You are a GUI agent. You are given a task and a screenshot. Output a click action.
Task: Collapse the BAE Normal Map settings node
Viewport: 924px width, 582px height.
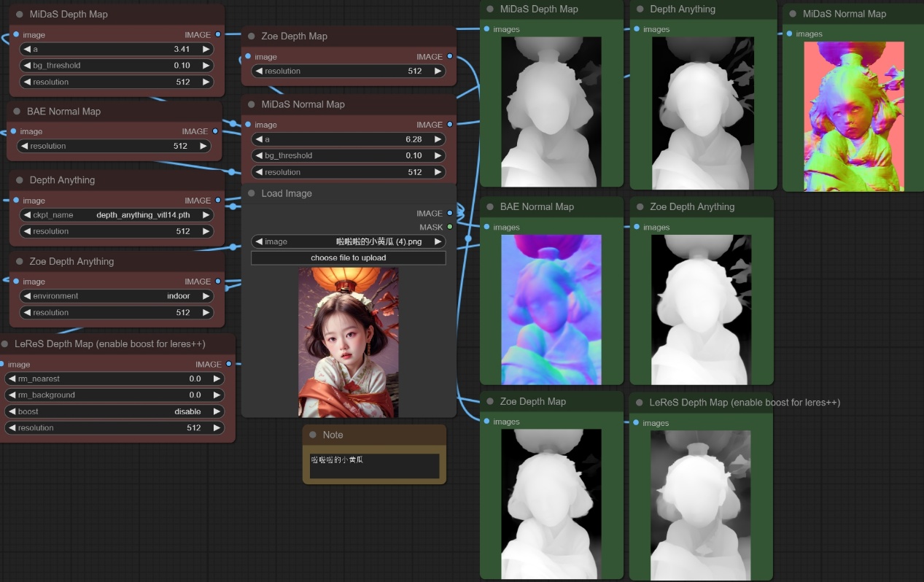18,112
